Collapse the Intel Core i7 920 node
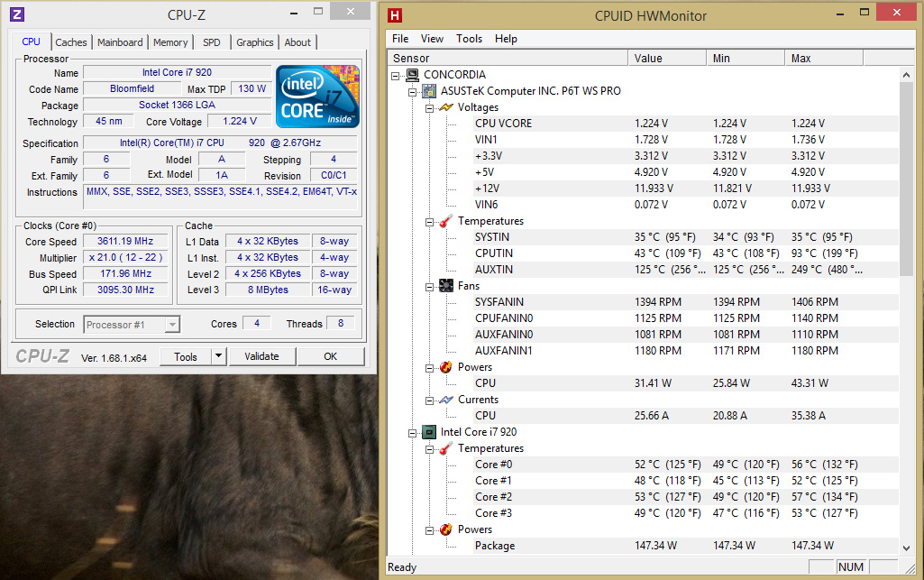The height and width of the screenshot is (580, 924). pos(413,433)
